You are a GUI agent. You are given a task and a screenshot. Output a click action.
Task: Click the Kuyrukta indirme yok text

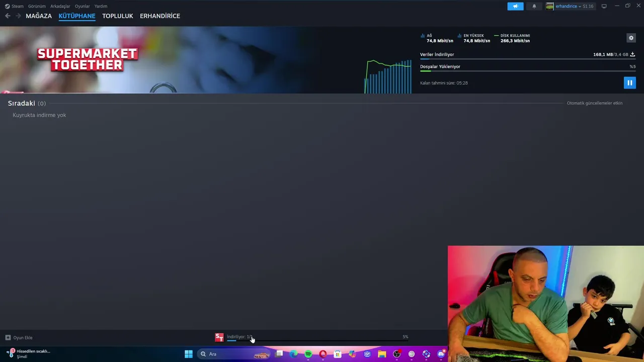click(39, 115)
